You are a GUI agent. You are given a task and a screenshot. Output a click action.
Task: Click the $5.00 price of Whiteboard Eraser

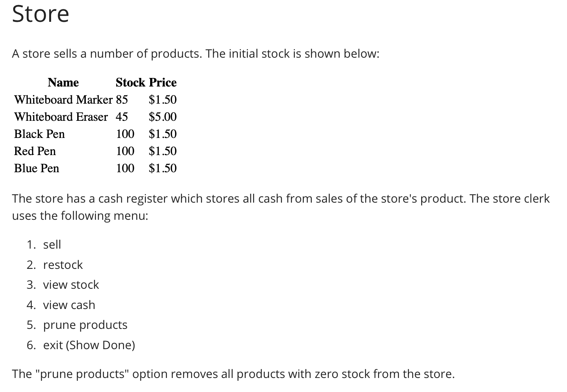163,117
